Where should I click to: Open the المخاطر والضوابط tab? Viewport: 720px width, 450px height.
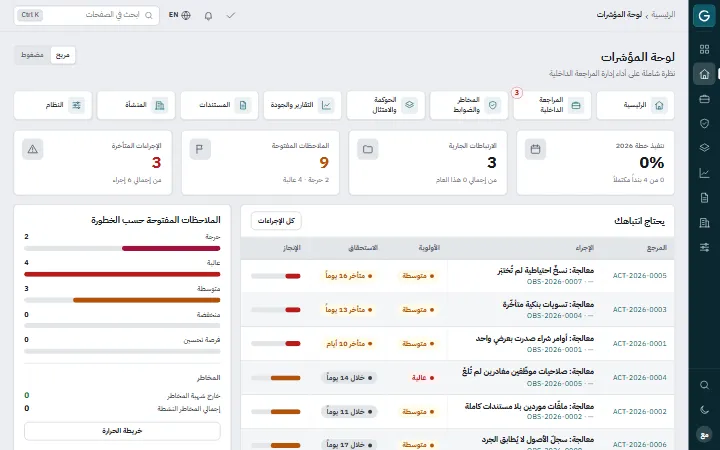click(x=469, y=105)
